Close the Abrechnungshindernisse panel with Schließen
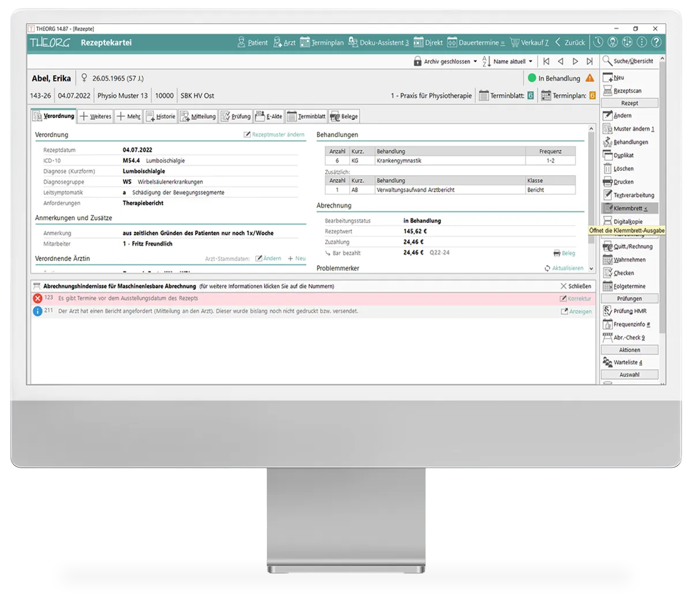The image size is (692, 616). [x=576, y=286]
